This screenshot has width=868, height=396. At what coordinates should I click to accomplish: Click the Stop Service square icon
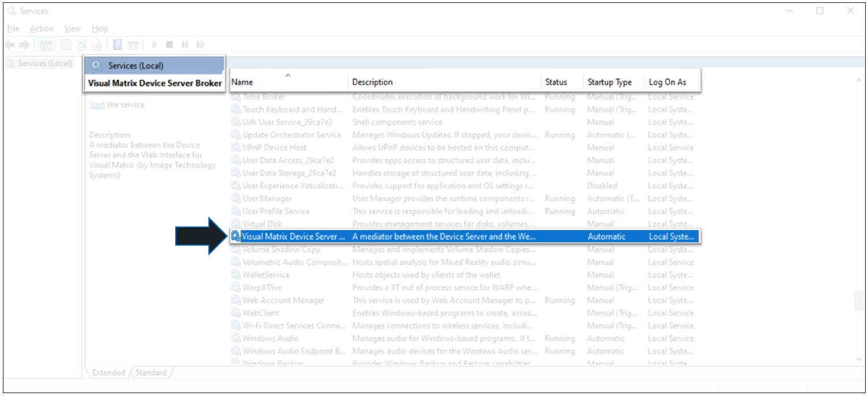[169, 44]
